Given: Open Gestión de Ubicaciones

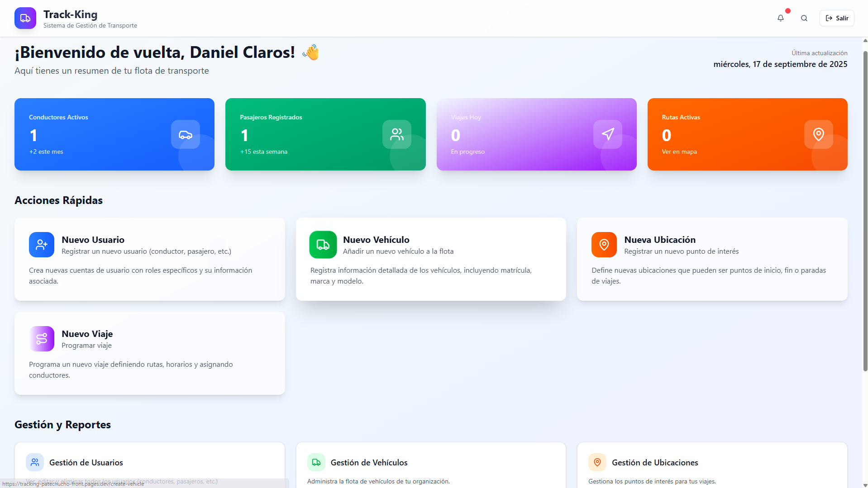Looking at the screenshot, I should point(654,462).
